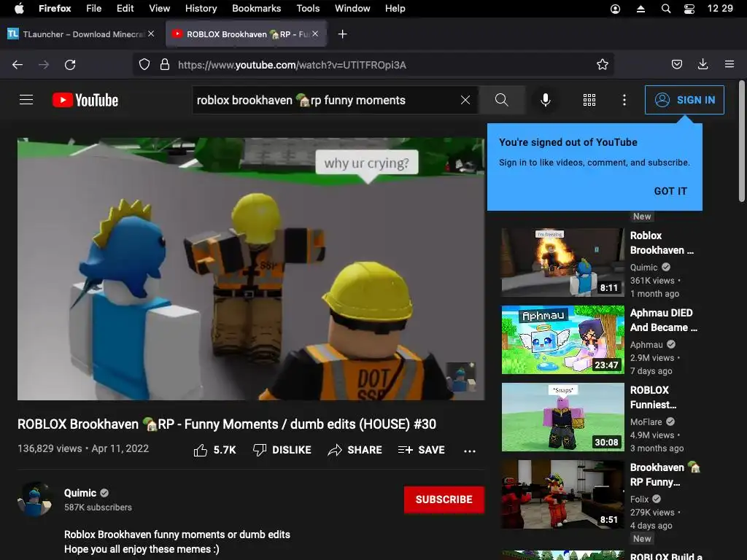Open a new browser tab

click(x=342, y=34)
